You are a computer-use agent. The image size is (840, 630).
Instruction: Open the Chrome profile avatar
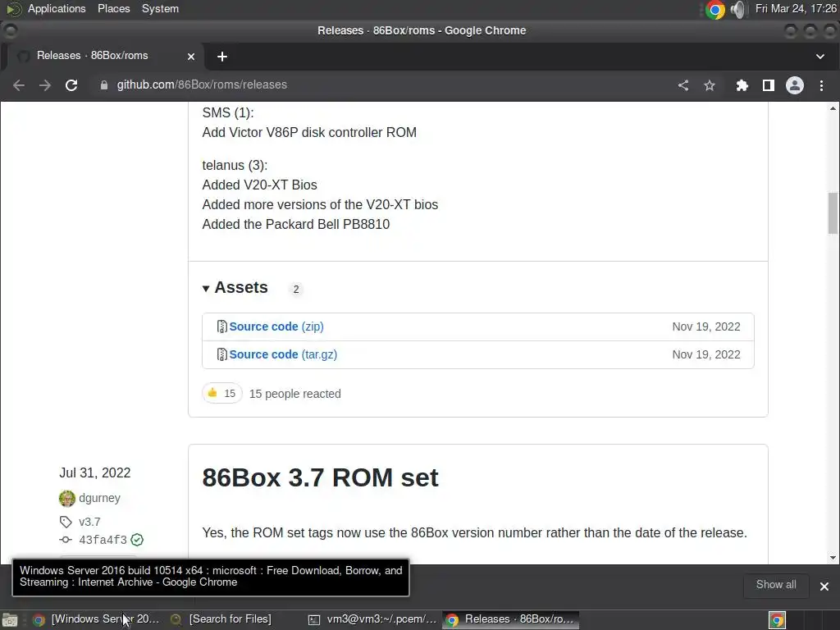click(x=794, y=85)
